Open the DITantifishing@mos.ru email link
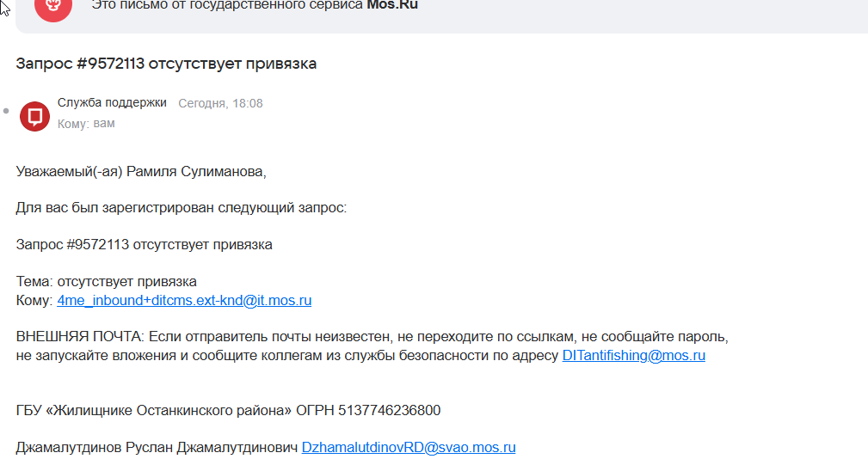Viewport: 868px width, 459px height. [x=634, y=355]
